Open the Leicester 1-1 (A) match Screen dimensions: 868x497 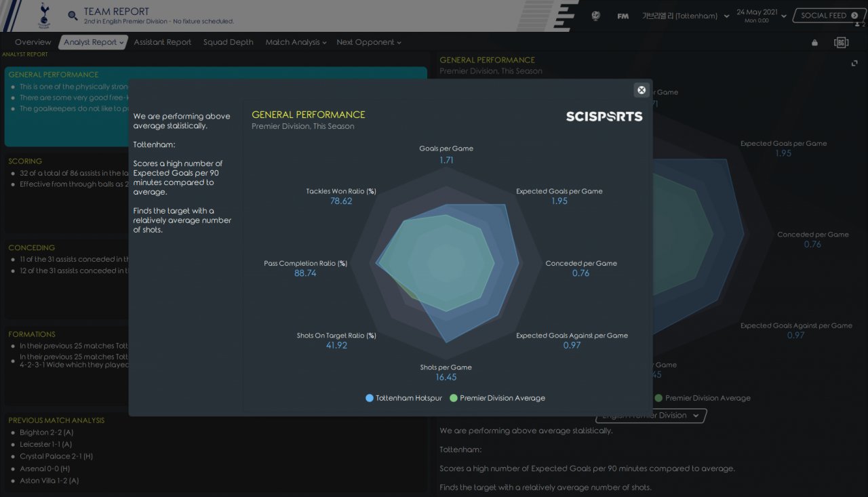45,445
